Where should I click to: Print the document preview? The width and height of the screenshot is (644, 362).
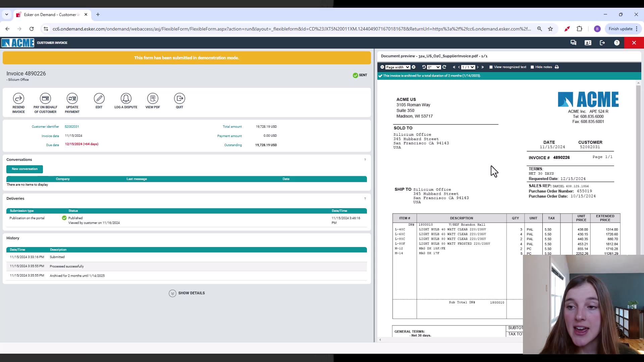point(557,67)
